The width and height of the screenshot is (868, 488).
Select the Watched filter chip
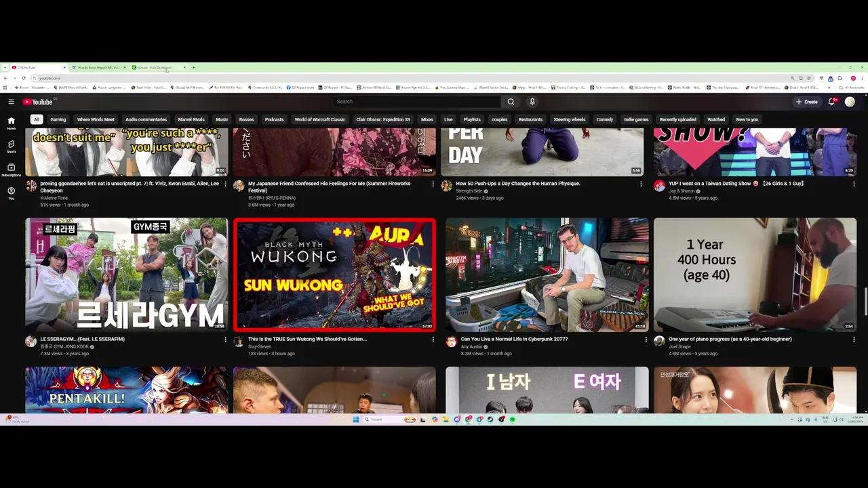[716, 119]
